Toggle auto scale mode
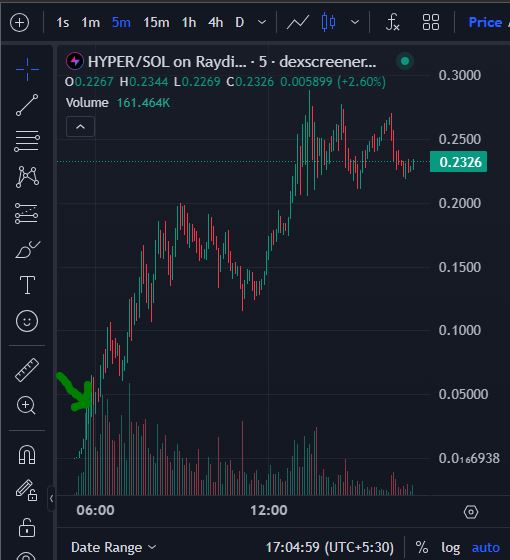Screen dimensions: 510x560 (x=485, y=548)
